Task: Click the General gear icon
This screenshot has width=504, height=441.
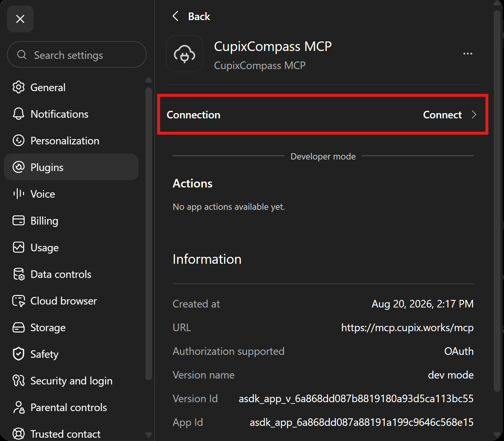Action: [18, 87]
